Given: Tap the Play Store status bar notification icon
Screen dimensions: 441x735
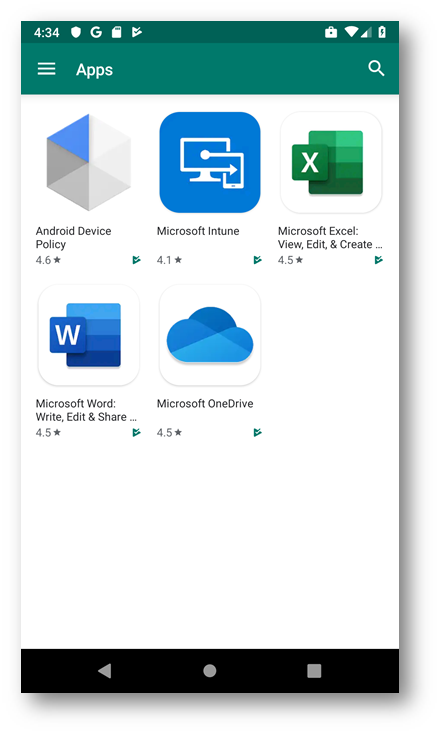Looking at the screenshot, I should coord(136,32).
